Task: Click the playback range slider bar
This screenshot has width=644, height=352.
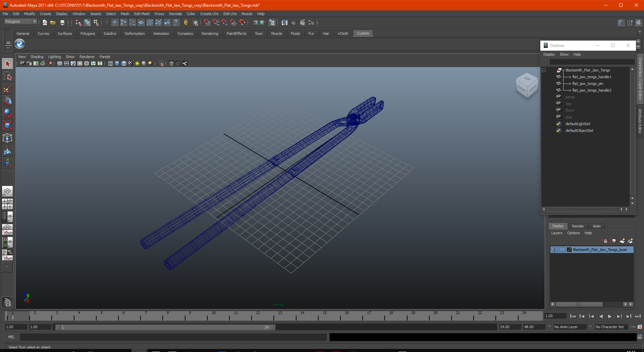Action: pyautogui.click(x=165, y=327)
